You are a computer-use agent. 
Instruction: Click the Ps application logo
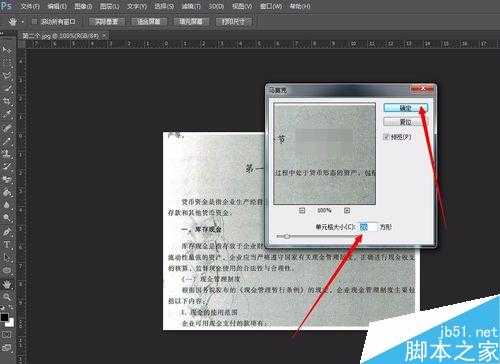(x=6, y=6)
